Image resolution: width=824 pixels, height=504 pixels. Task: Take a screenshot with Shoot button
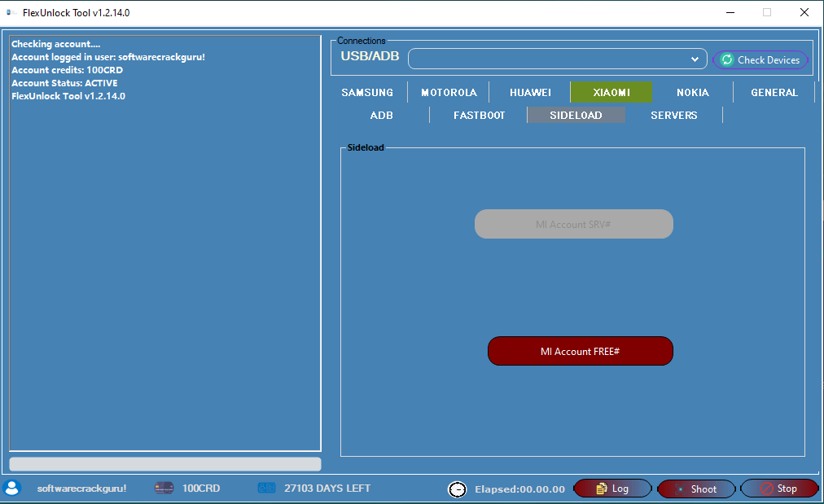(696, 489)
